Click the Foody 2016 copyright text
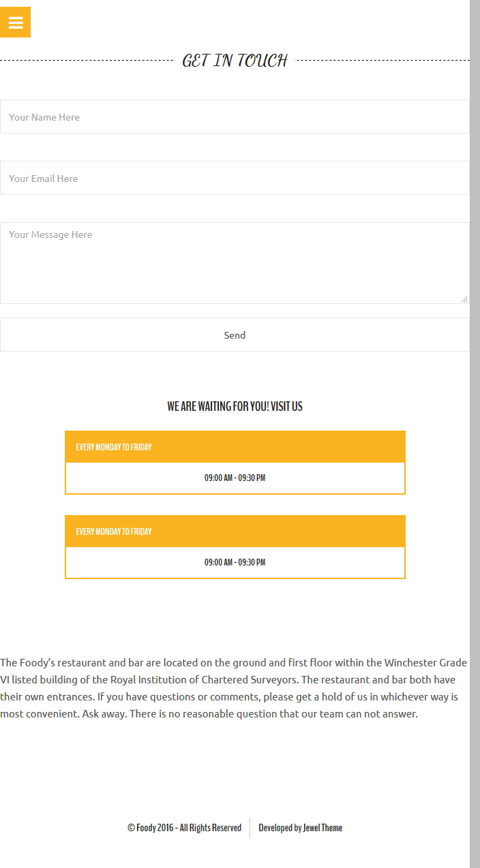Viewport: 480px width, 868px height. tap(184, 828)
